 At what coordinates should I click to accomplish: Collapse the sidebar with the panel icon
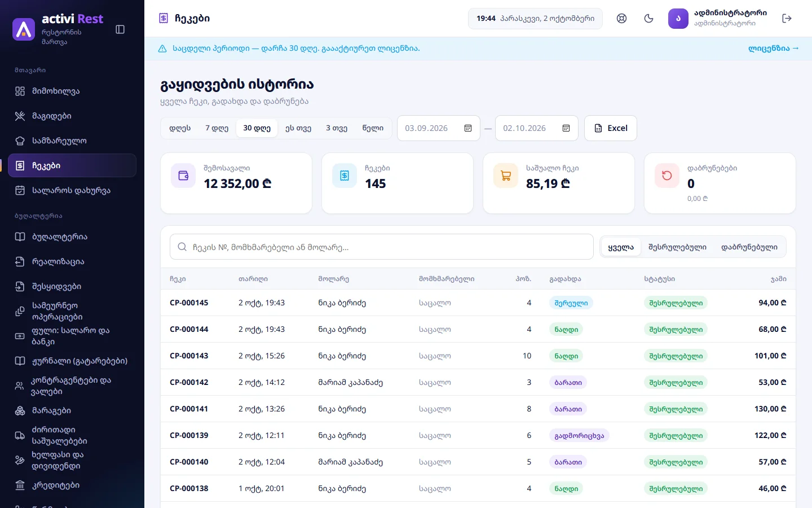pyautogui.click(x=120, y=29)
